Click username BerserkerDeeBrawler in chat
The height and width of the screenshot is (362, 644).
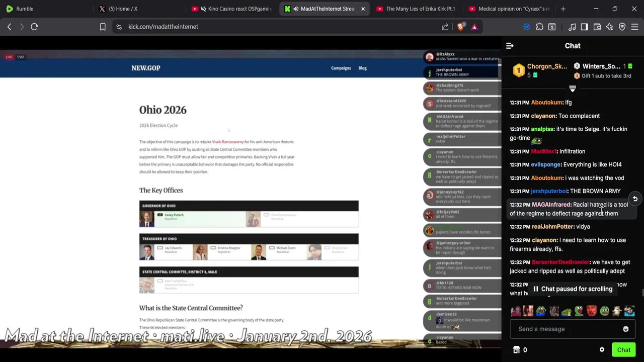pos(560,262)
